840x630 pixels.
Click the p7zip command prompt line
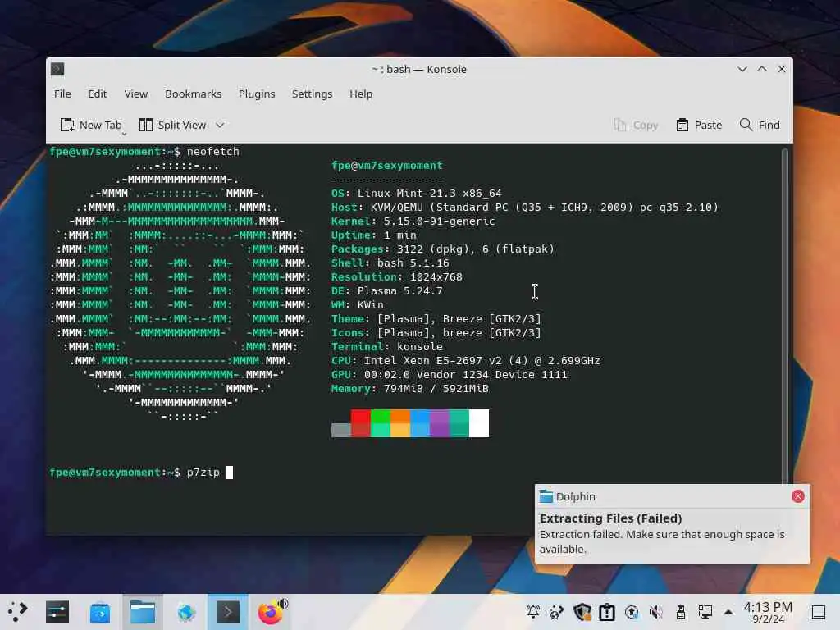pos(141,472)
